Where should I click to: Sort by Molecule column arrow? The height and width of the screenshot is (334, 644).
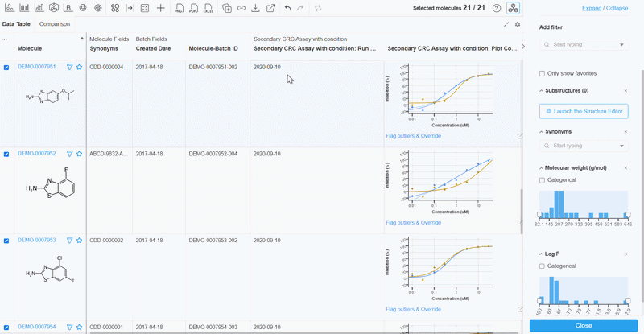[x=82, y=39]
